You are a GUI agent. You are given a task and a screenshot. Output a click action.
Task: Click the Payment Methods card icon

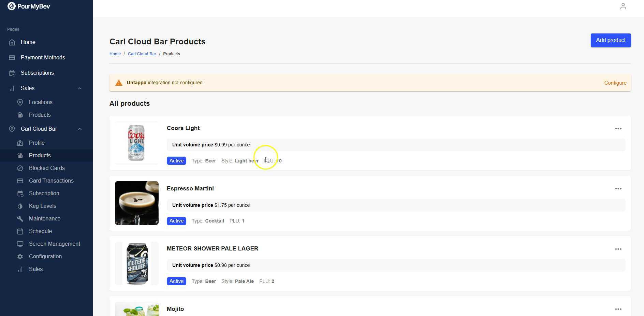[12, 58]
